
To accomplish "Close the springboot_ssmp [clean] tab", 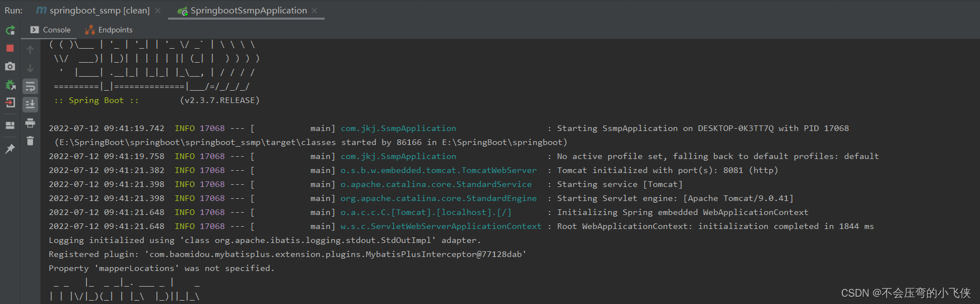I will (x=158, y=11).
